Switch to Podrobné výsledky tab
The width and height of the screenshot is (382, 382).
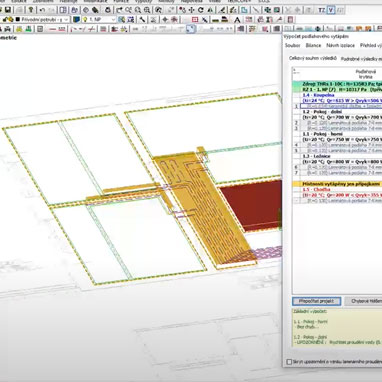click(x=361, y=59)
